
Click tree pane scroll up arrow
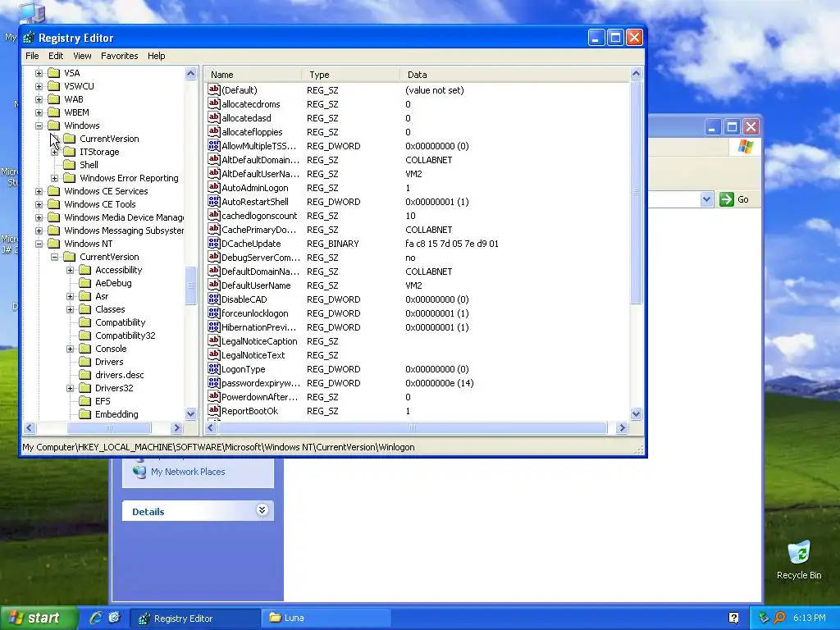pos(190,73)
